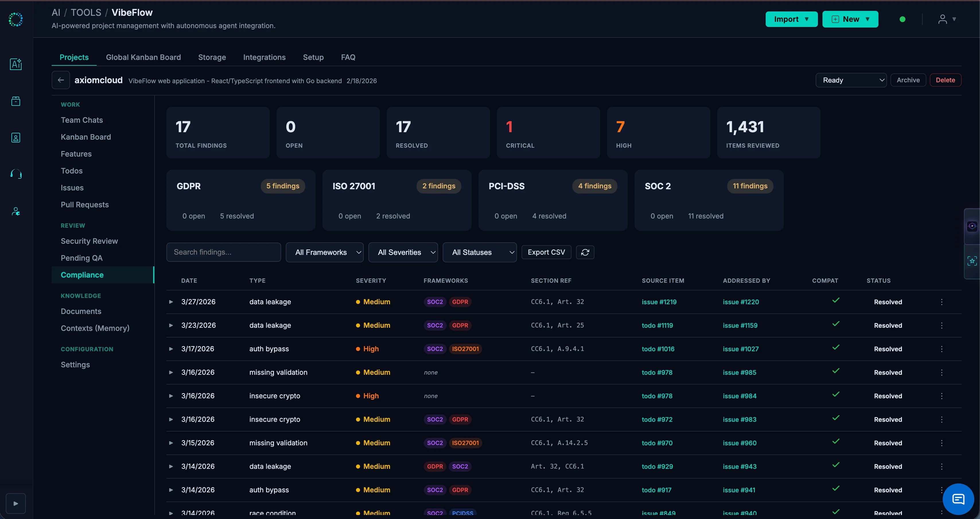Switch to the FAQ tab

[x=348, y=57]
